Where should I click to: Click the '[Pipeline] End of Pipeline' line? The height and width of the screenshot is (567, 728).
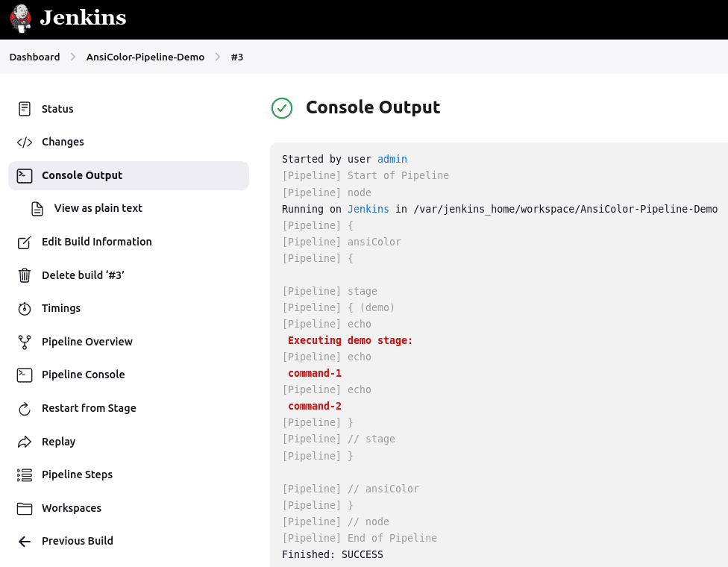click(360, 538)
